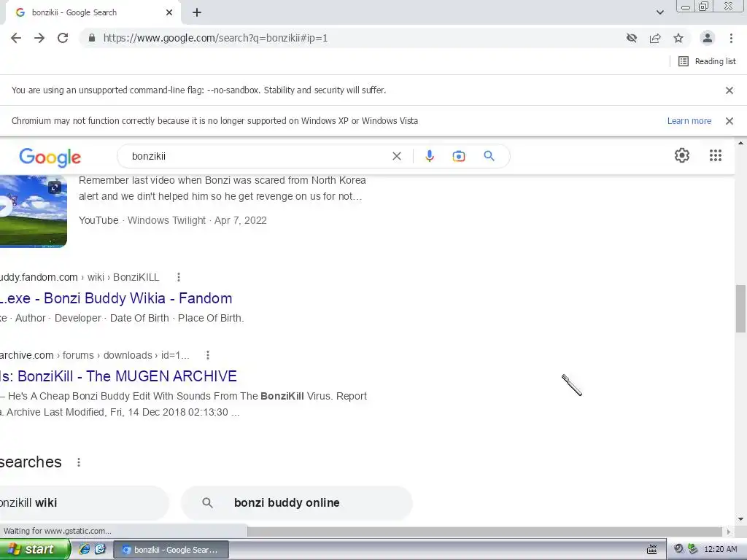Launch Internet Explorer from quick launch

coord(85,550)
